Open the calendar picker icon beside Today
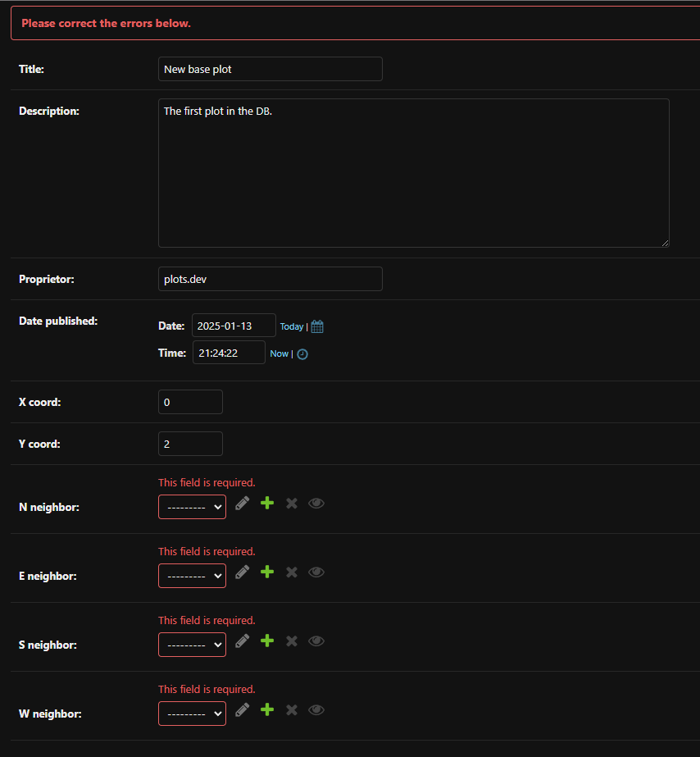700x757 pixels. pos(317,326)
